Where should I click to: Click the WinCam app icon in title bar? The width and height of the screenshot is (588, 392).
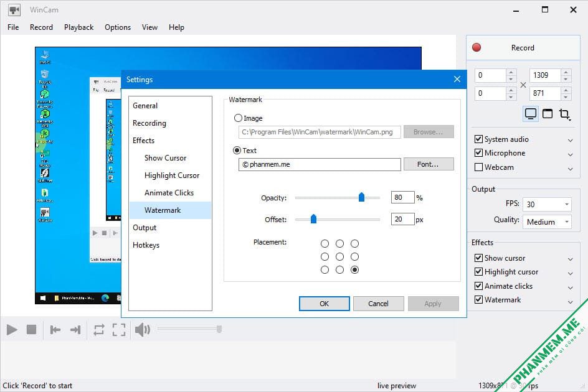point(14,10)
